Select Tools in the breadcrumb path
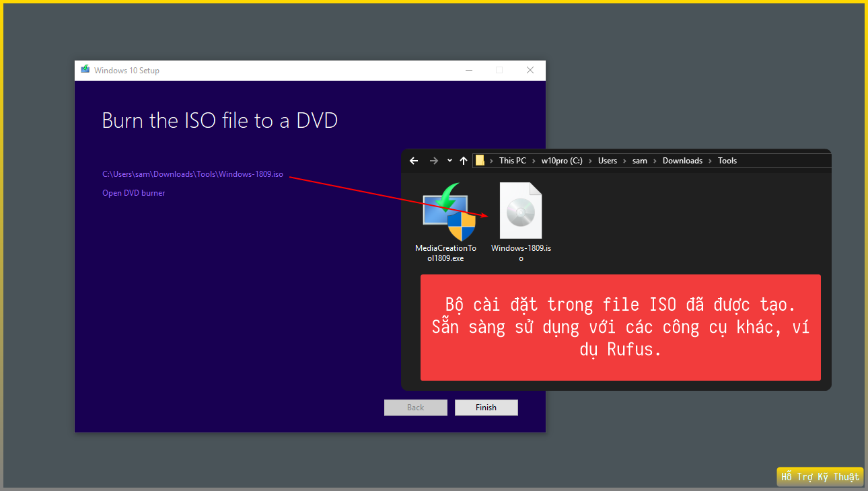Viewport: 868px width, 491px height. coord(727,161)
